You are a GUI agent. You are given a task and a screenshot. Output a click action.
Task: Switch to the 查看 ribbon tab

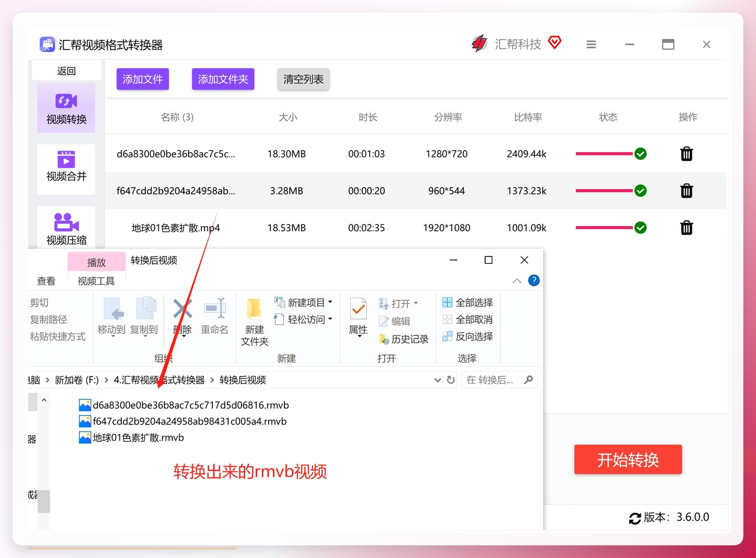point(46,281)
